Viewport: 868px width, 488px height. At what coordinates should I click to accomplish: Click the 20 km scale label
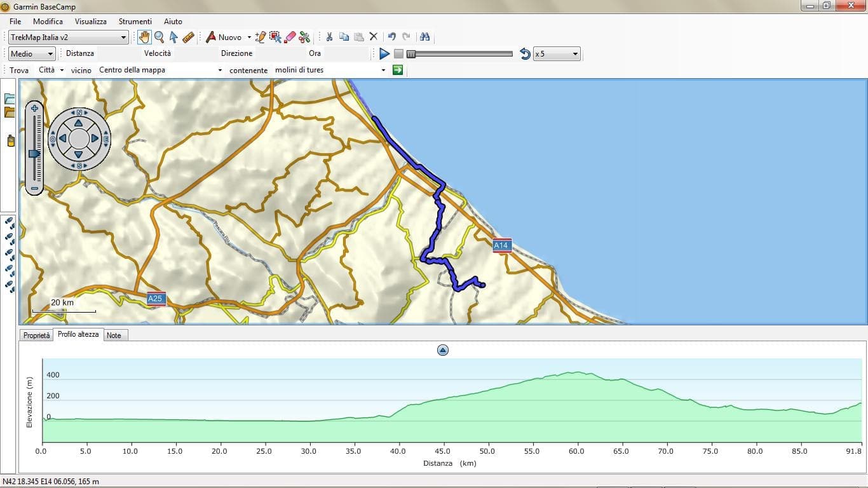pos(62,302)
